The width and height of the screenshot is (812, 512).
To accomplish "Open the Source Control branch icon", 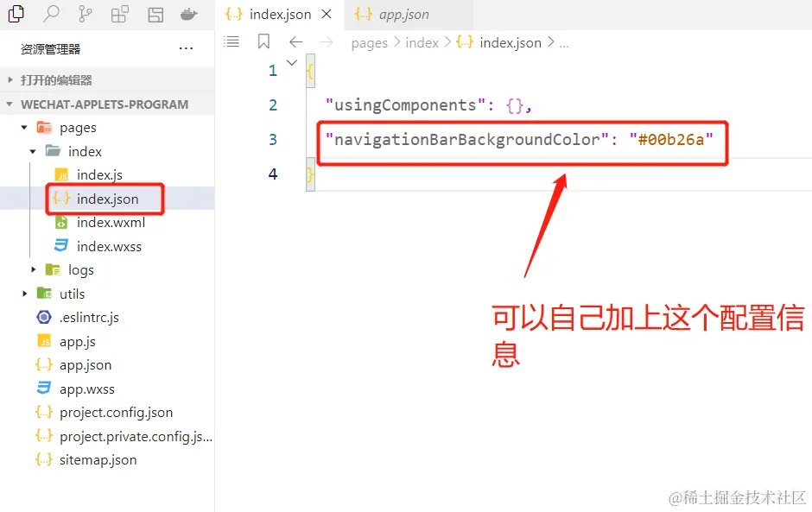I will click(x=86, y=14).
